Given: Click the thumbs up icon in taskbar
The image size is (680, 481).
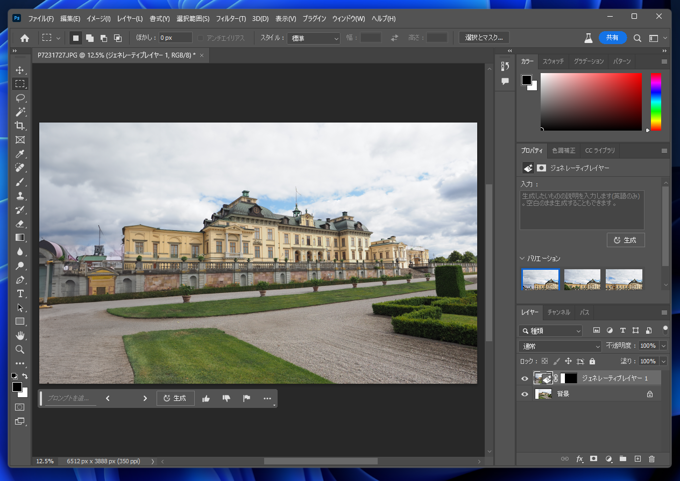Looking at the screenshot, I should [x=206, y=398].
